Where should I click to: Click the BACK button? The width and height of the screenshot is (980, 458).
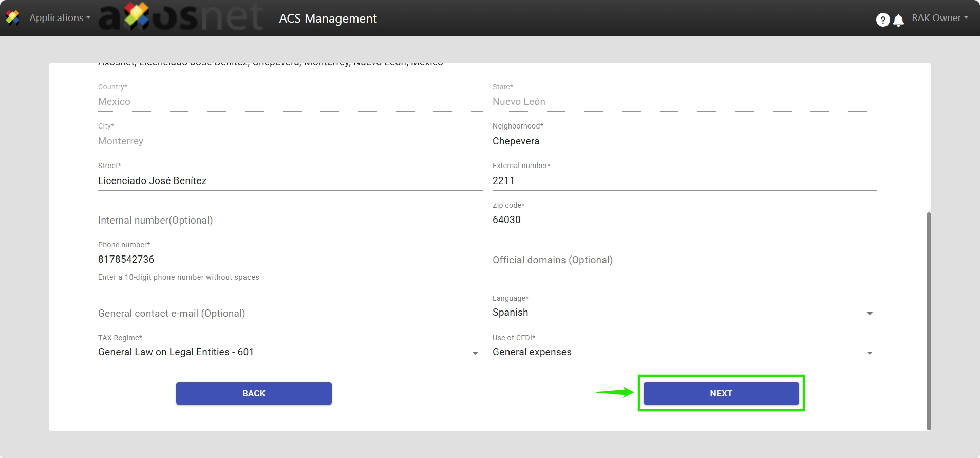254,393
